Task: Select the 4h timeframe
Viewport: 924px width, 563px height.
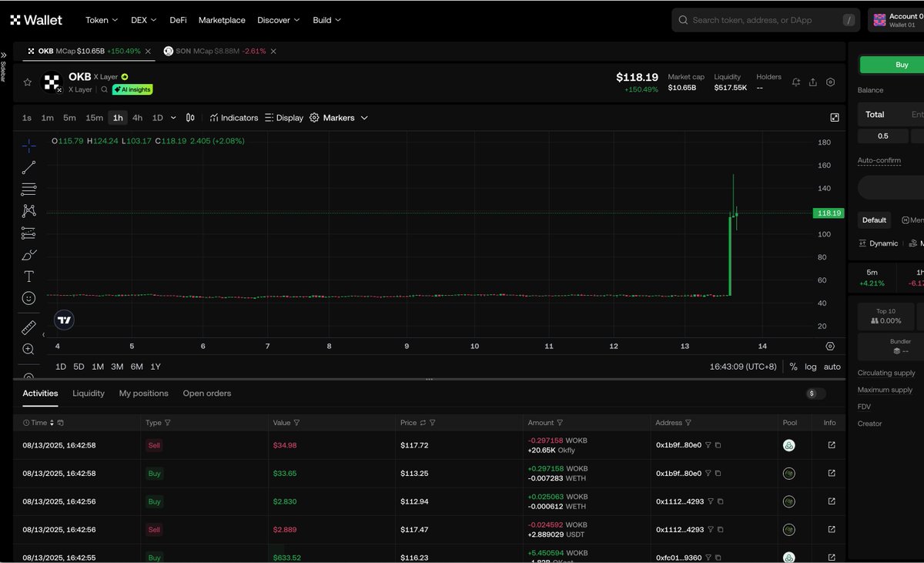Action: click(x=137, y=118)
